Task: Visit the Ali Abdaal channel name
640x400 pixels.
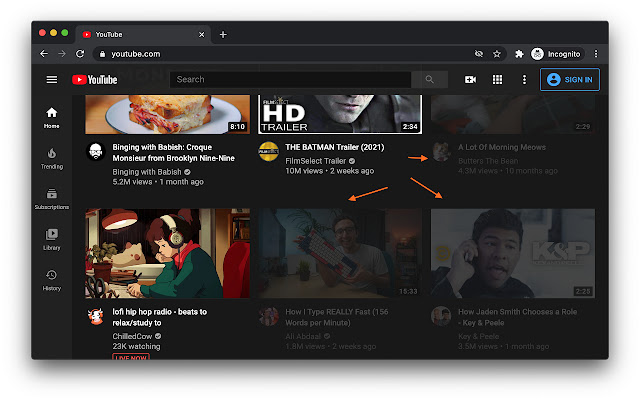Action: pyautogui.click(x=303, y=336)
